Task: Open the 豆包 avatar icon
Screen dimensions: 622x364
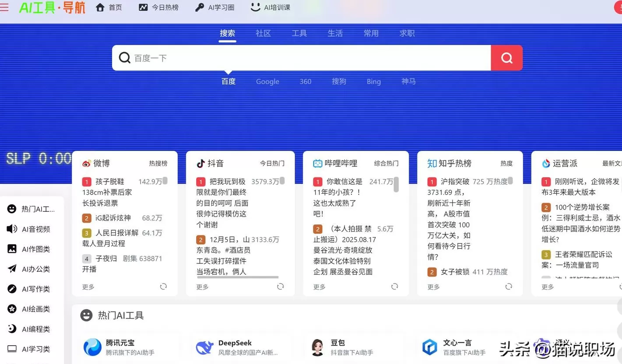Action: (318, 347)
